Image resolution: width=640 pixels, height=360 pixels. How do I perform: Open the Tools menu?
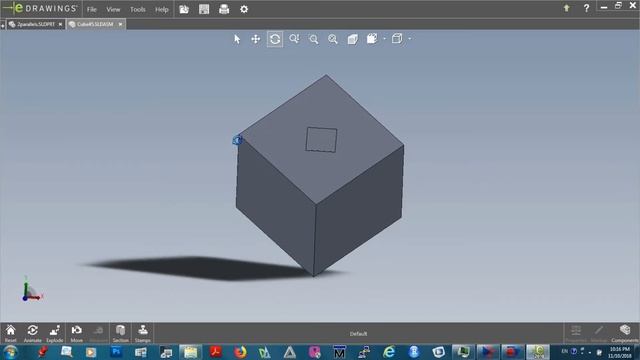tap(138, 9)
